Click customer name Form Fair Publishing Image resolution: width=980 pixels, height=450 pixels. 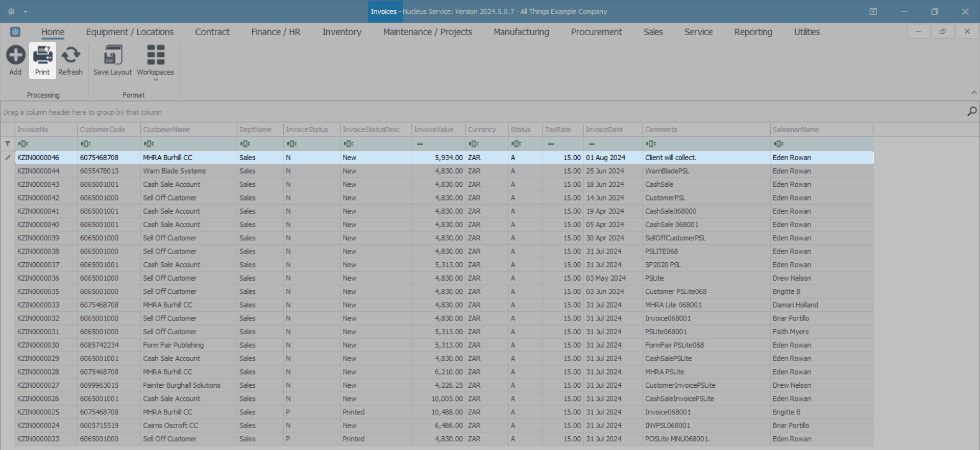174,345
